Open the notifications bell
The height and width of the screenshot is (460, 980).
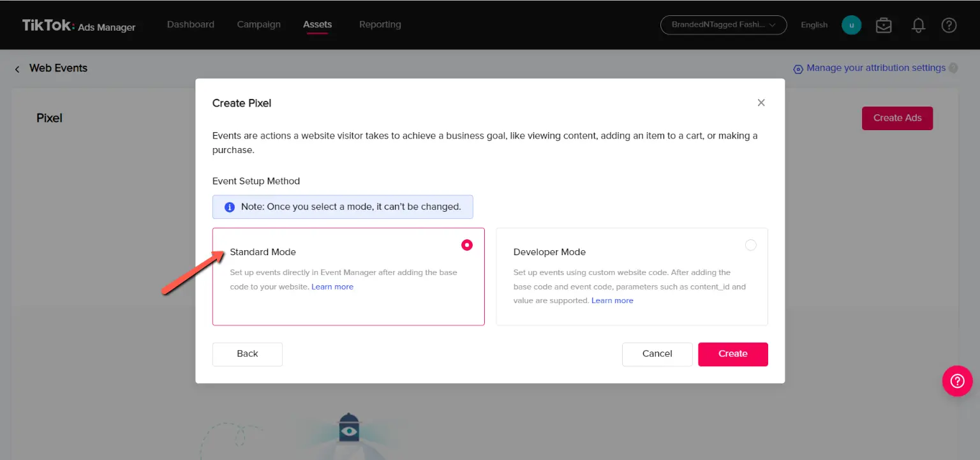point(918,25)
